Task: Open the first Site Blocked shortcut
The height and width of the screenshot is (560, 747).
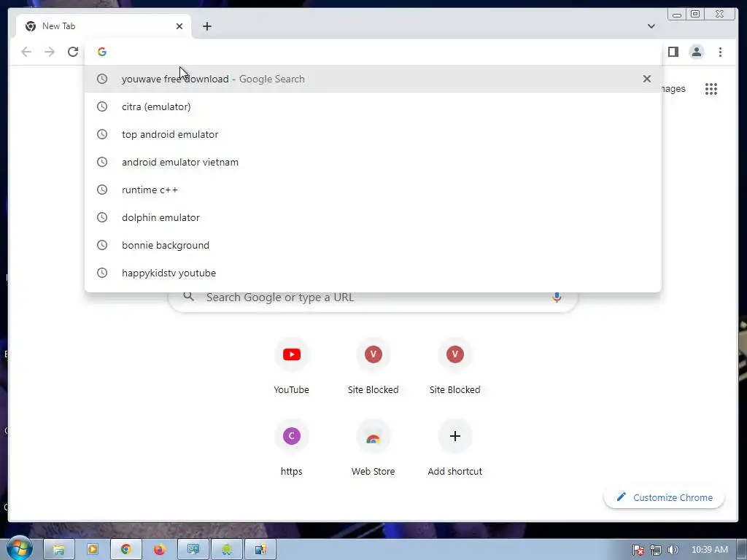Action: point(373,367)
